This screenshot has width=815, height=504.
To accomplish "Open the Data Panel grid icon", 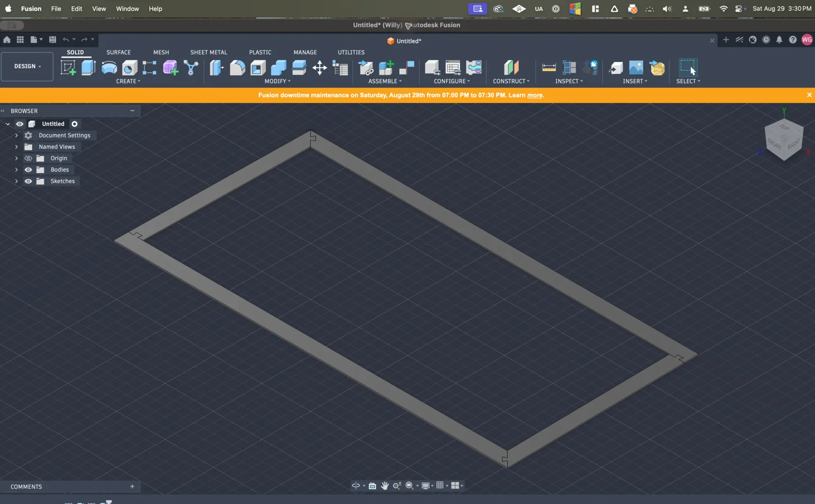I will coord(20,40).
